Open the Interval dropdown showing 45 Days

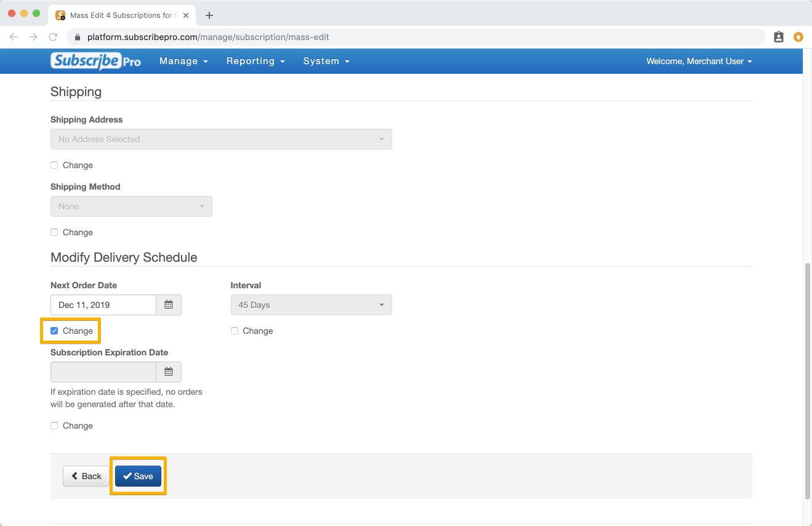[311, 305]
